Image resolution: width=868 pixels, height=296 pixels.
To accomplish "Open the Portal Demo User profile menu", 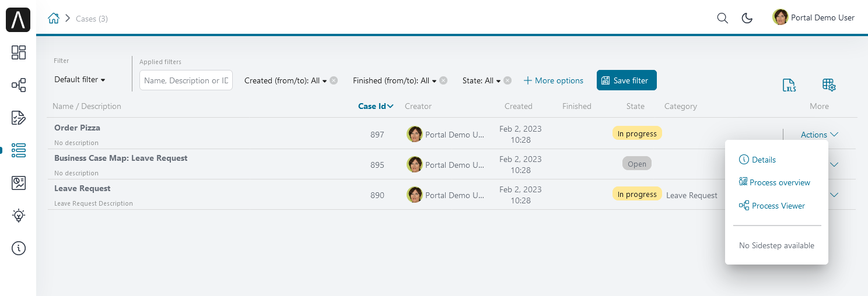I will tap(814, 17).
